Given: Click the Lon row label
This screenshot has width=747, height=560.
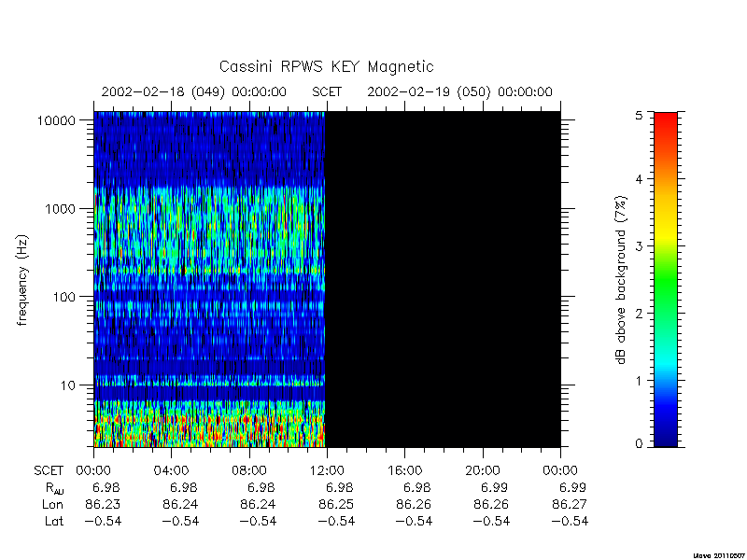Looking at the screenshot, I should pos(52,504).
